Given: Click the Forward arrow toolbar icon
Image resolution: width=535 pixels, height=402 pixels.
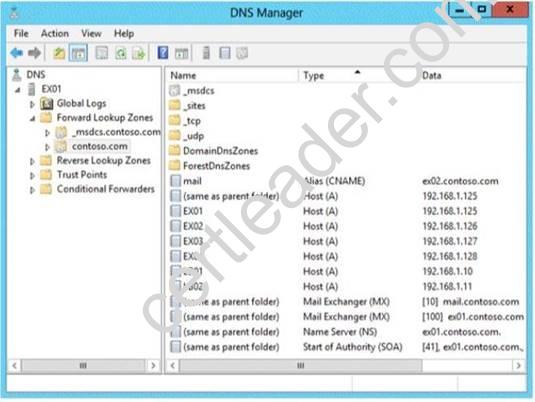Looking at the screenshot, I should coord(34,53).
